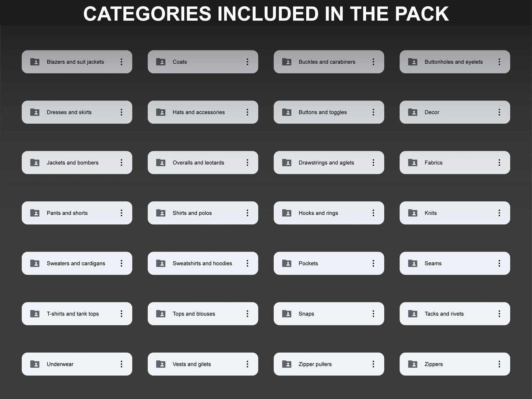532x399 pixels.
Task: Open the Underwear folder icon
Action: click(x=35, y=364)
